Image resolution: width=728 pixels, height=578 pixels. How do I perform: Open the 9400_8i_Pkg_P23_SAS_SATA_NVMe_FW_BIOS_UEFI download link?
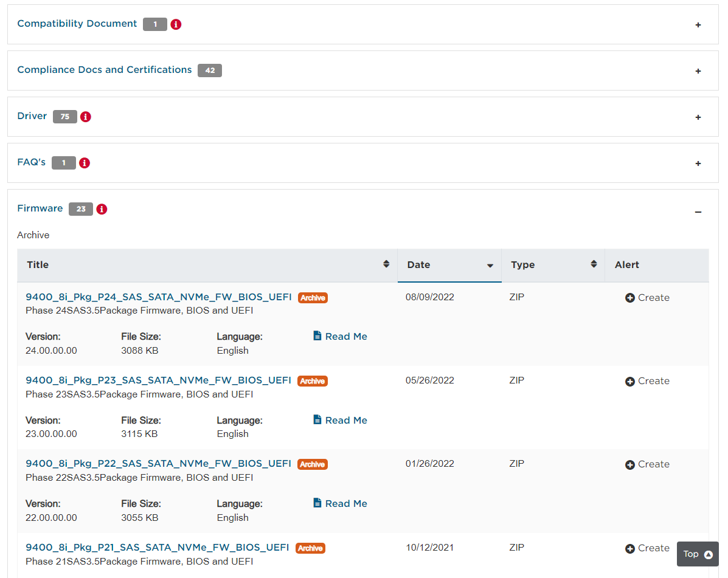point(158,380)
